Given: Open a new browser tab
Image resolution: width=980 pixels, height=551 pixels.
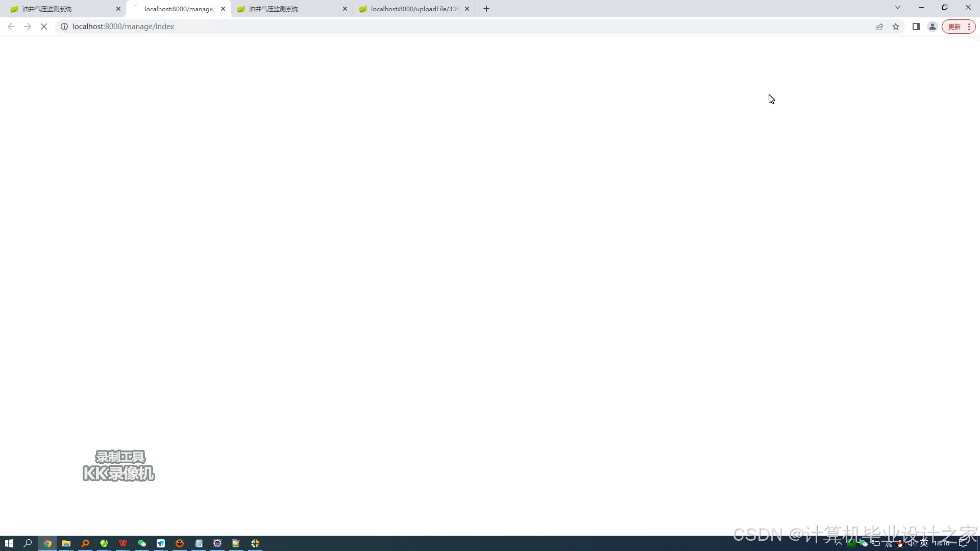Looking at the screenshot, I should (x=486, y=9).
